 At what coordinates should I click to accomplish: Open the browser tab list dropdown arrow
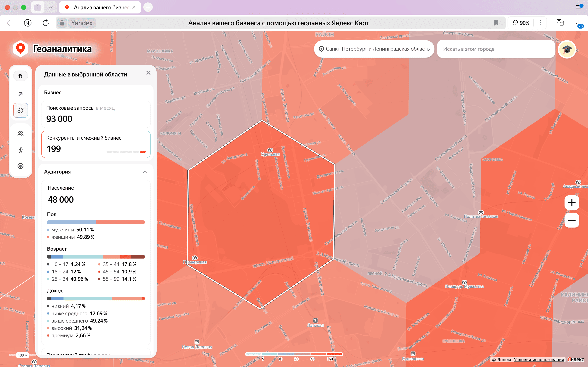(x=51, y=7)
